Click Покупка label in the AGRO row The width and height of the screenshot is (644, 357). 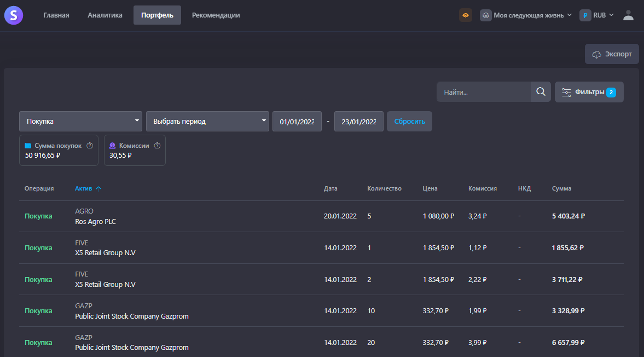point(38,216)
